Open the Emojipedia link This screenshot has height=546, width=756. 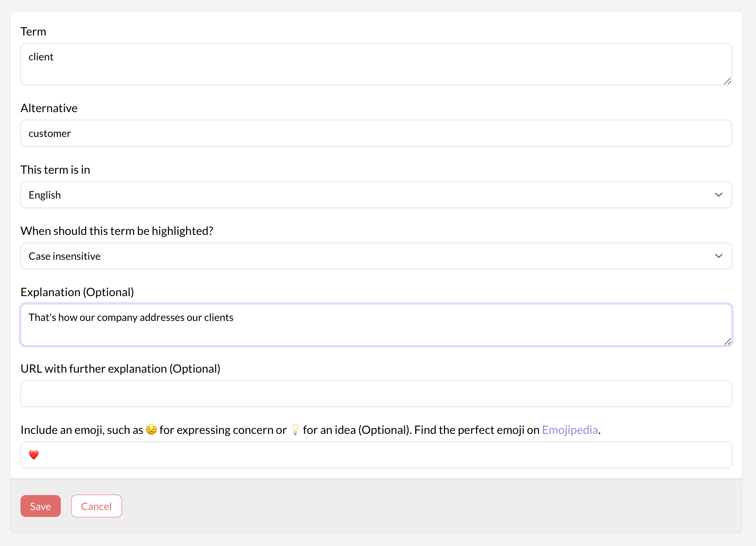569,430
